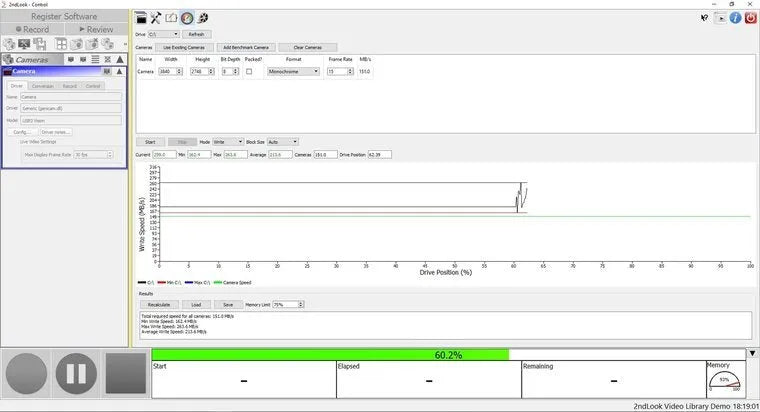Screen dimensions: 760x412
Task: Open the clapperboard recording icon
Action: tap(141, 17)
